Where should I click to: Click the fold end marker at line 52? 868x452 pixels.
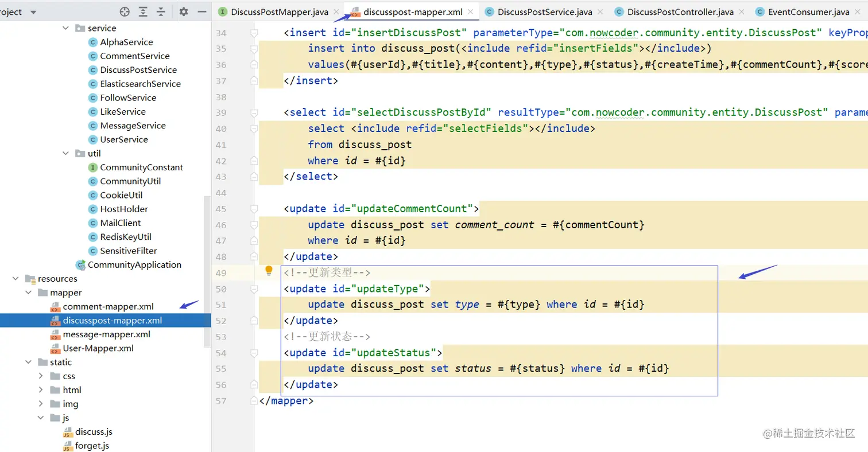coord(254,321)
